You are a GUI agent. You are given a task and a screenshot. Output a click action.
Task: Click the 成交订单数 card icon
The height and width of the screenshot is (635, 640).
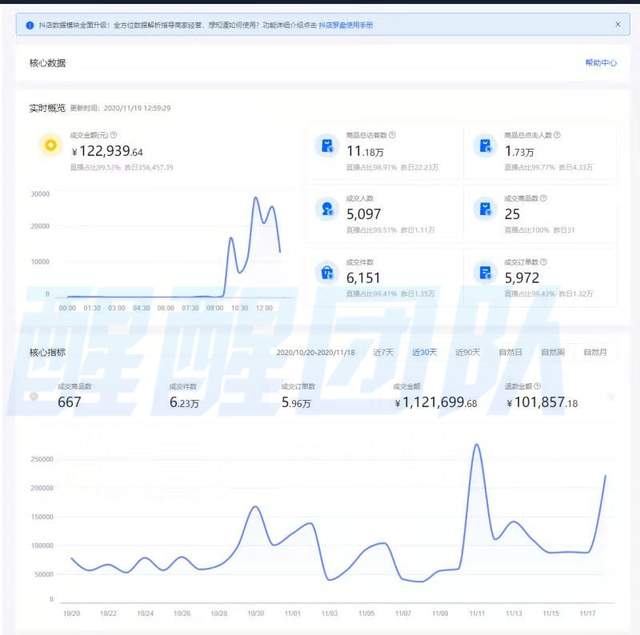click(x=485, y=271)
